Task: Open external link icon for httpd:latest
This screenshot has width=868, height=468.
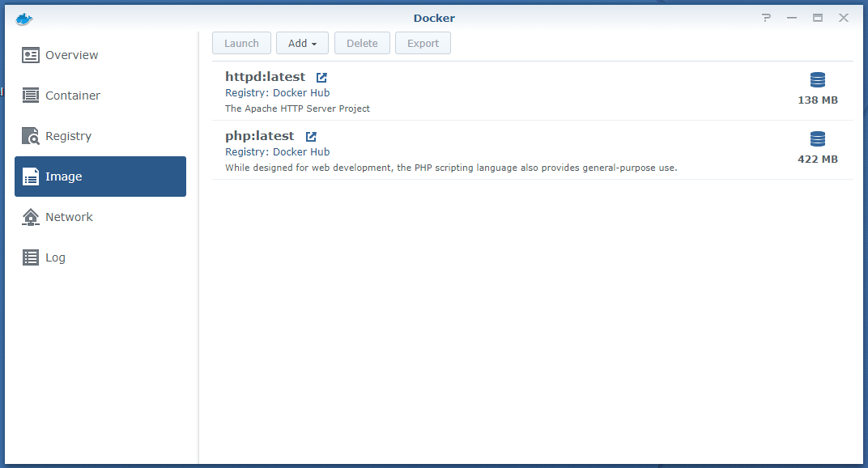Action: point(321,78)
